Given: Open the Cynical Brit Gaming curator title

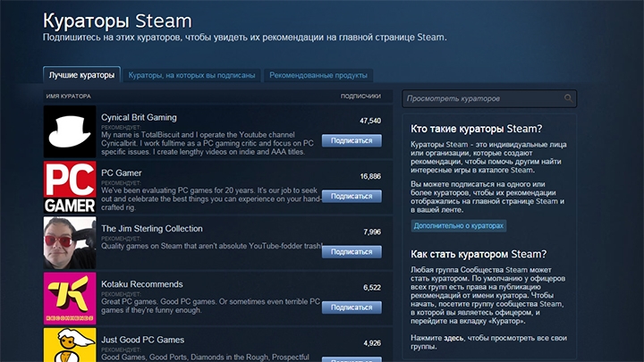Looking at the screenshot, I should (x=139, y=117).
